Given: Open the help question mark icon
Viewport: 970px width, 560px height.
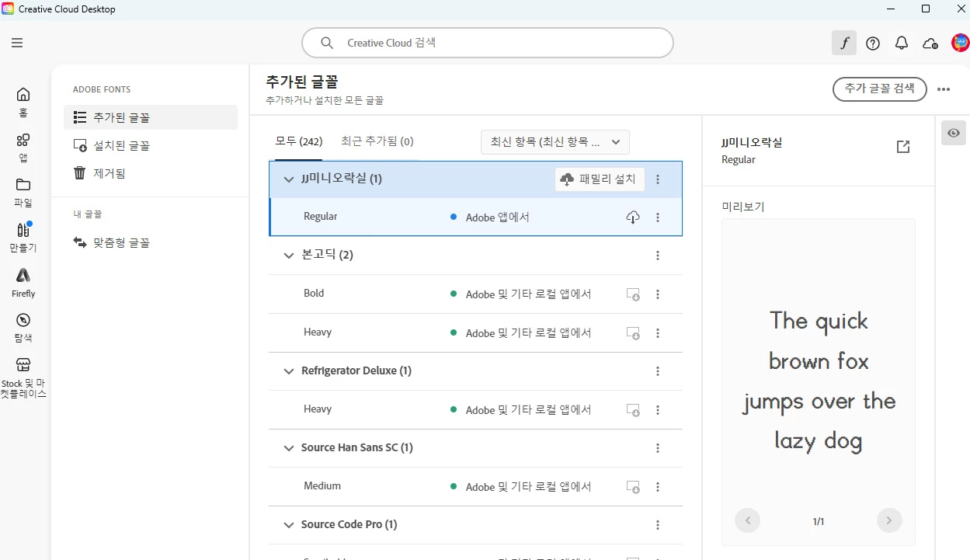Looking at the screenshot, I should point(873,43).
